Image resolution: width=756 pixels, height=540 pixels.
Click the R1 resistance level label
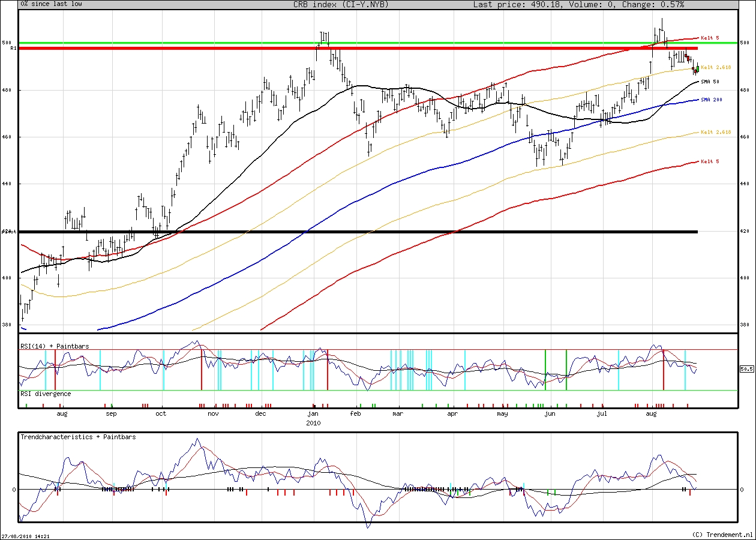coord(13,48)
